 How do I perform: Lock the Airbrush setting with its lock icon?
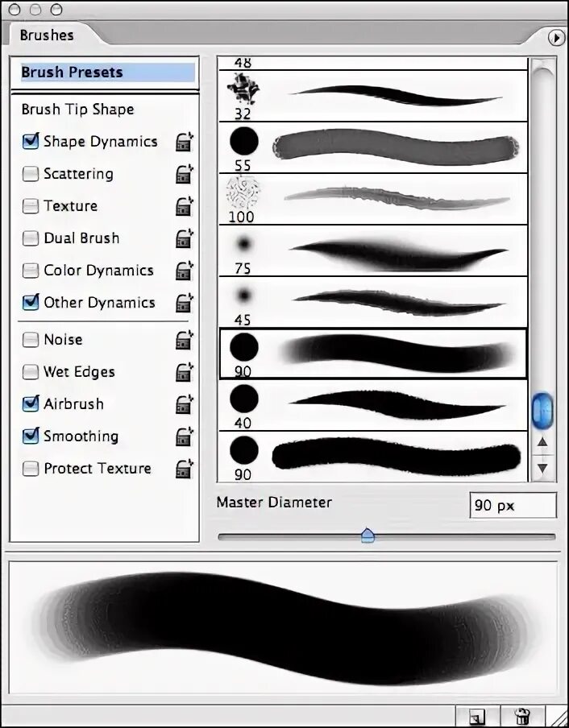click(x=185, y=404)
